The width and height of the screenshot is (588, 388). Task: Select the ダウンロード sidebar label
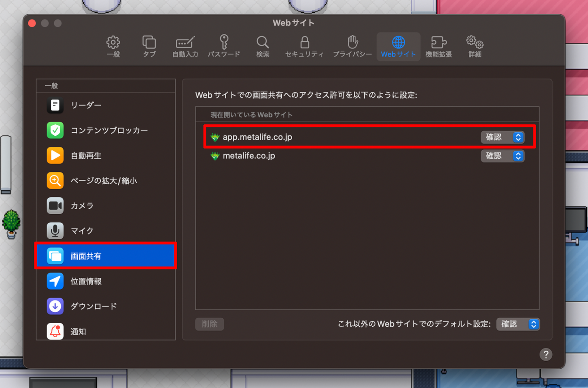(x=94, y=306)
